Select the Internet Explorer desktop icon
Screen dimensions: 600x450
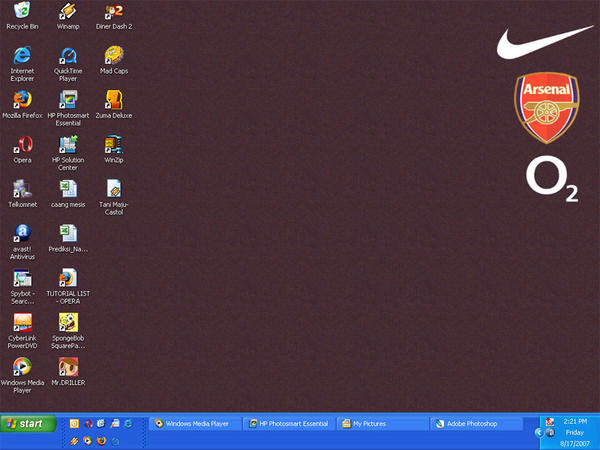(22, 64)
